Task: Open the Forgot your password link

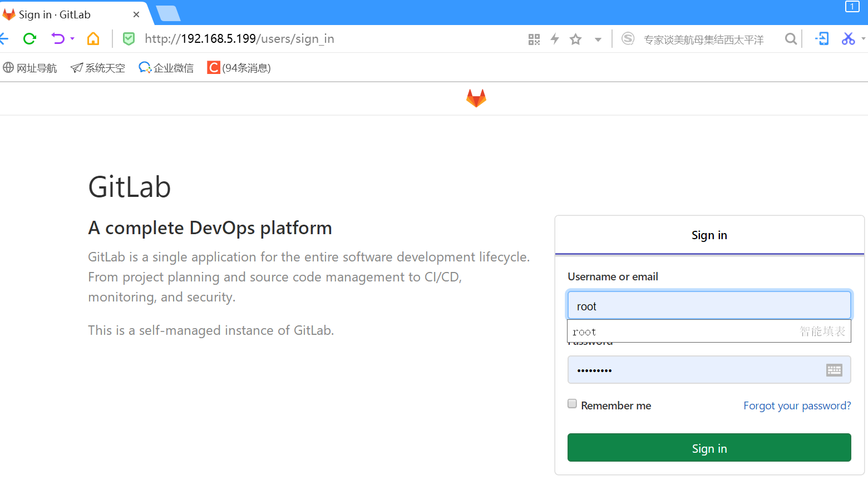Action: pos(797,405)
